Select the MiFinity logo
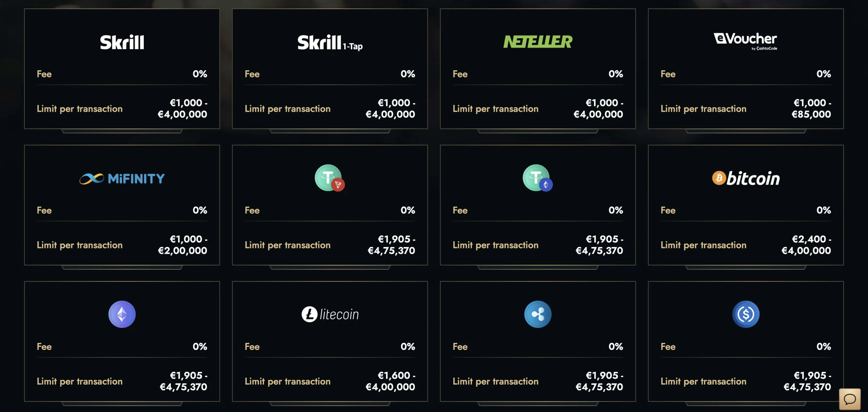Screen dimensions: 868x412 pos(122,179)
